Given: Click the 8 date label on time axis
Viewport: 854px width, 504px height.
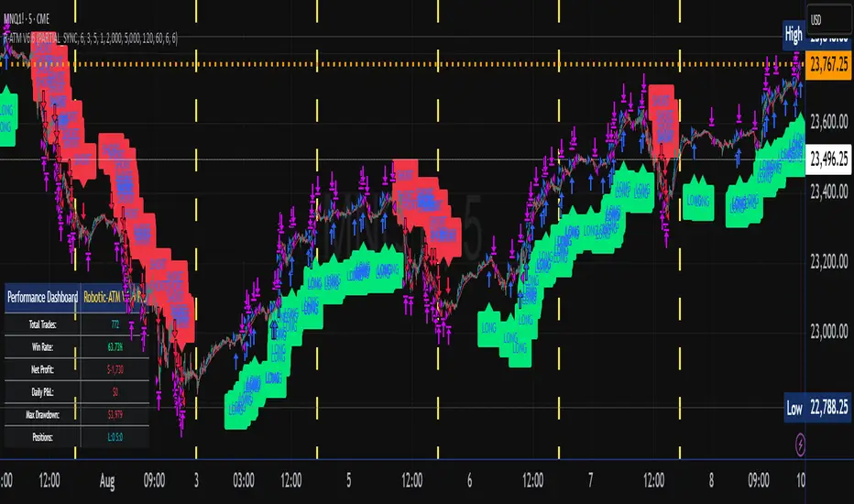Looking at the screenshot, I should click(x=711, y=480).
